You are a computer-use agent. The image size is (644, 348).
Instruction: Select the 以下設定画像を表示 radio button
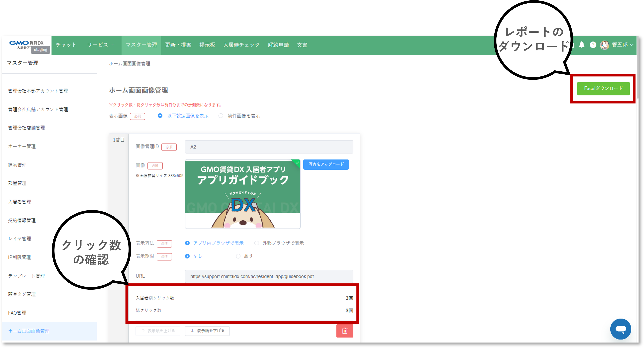pyautogui.click(x=160, y=116)
